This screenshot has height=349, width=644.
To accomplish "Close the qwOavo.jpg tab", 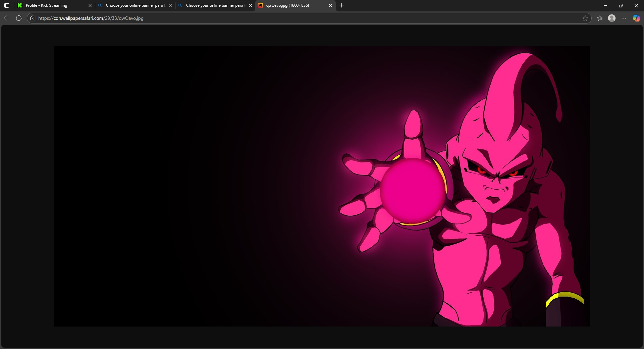I will coord(330,5).
